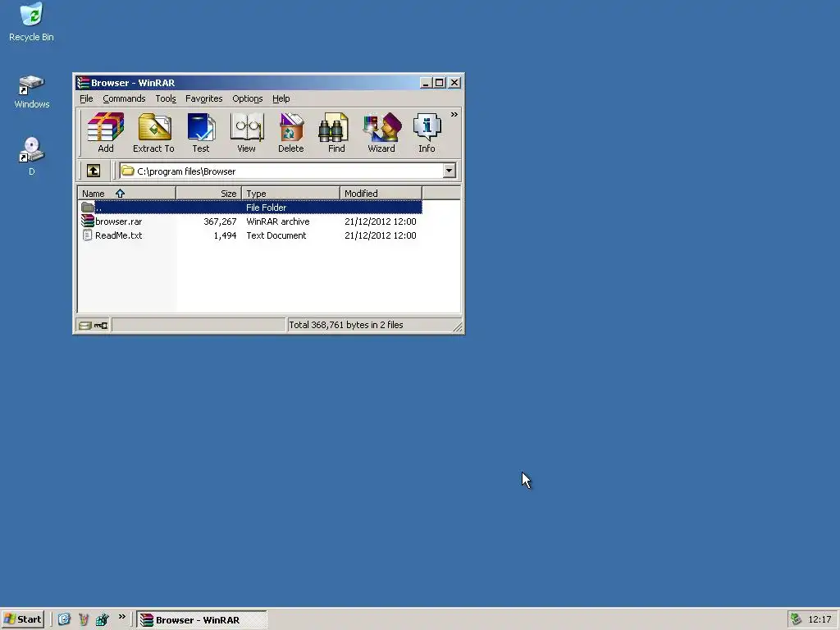Click the WinRAR title bar app icon
The height and width of the screenshot is (630, 840).
83,83
